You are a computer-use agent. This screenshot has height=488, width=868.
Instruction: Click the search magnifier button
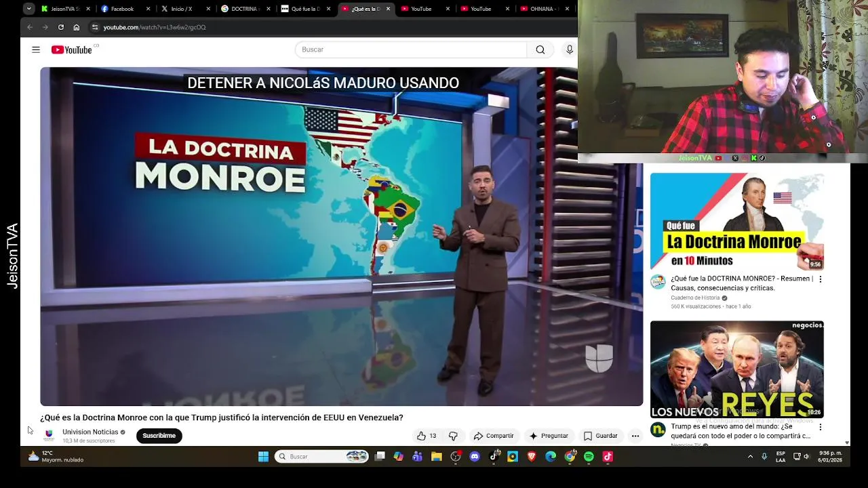[x=540, y=49]
